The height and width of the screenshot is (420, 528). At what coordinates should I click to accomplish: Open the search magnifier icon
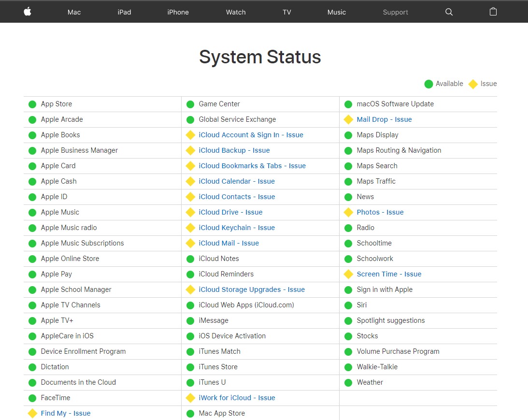tap(449, 12)
